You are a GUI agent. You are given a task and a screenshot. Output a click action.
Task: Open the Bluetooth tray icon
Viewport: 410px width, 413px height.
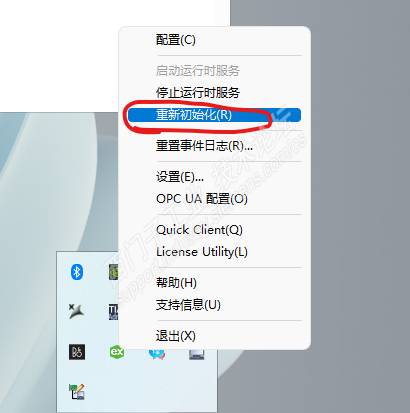[x=77, y=272]
